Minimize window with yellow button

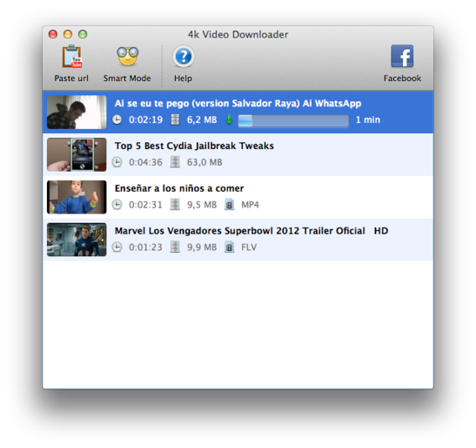[68, 34]
